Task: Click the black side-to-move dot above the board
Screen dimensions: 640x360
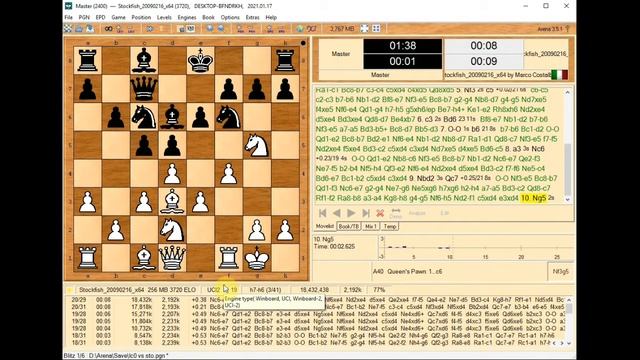Action: [x=303, y=43]
